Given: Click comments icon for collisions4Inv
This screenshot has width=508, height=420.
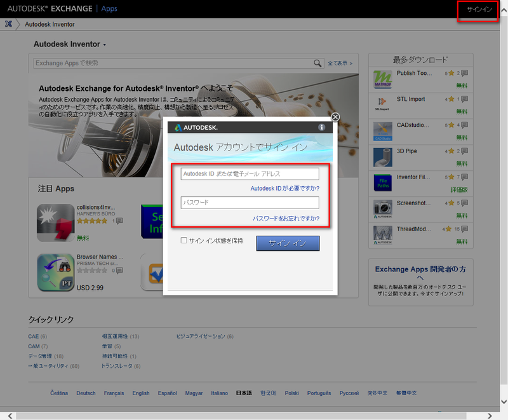Looking at the screenshot, I should [x=119, y=221].
